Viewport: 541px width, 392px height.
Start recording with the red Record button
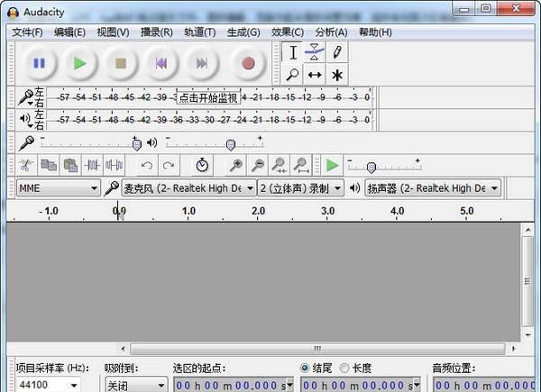tap(248, 63)
